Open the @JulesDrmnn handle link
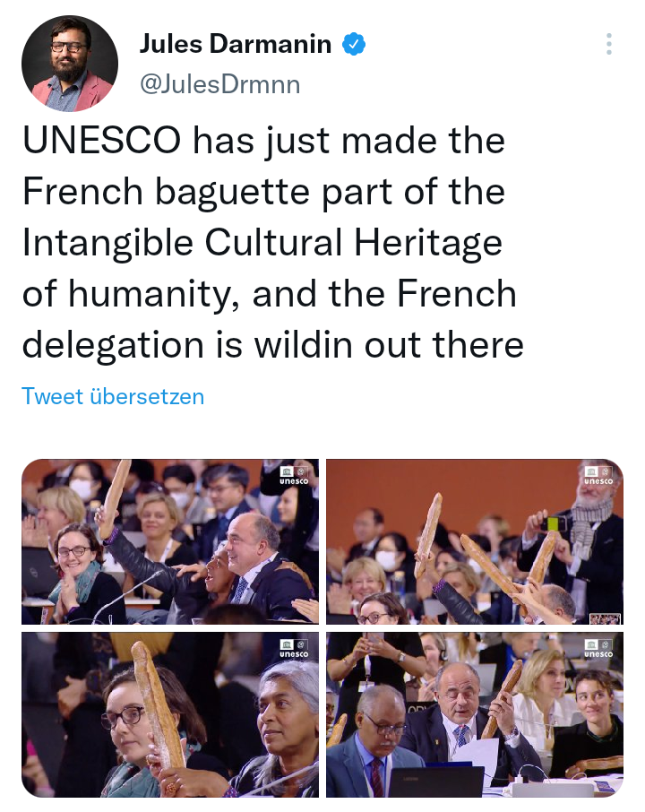Viewport: 645px width, 812px height. 219,84
